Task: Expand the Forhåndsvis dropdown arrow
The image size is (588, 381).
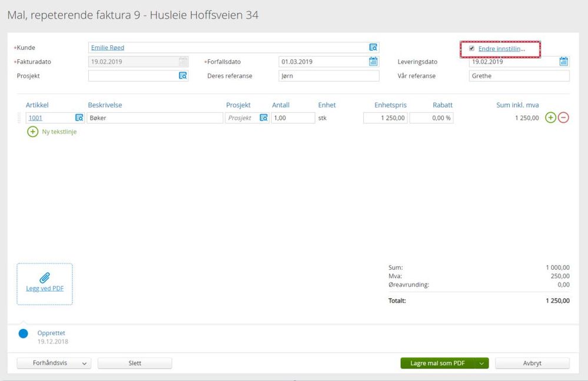Action: [84, 363]
